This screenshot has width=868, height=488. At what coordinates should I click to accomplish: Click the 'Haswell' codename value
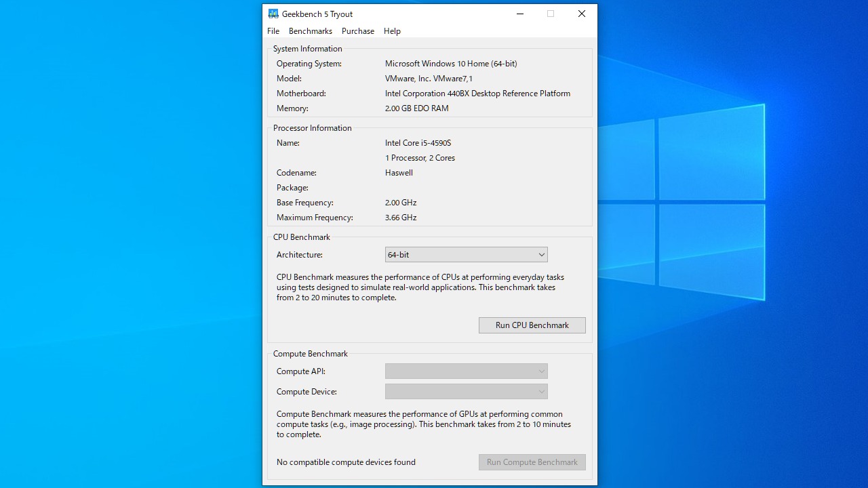pos(399,173)
